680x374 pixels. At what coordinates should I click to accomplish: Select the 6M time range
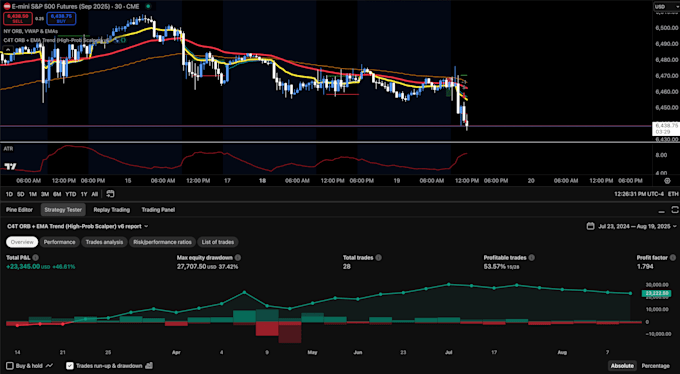[x=57, y=194]
